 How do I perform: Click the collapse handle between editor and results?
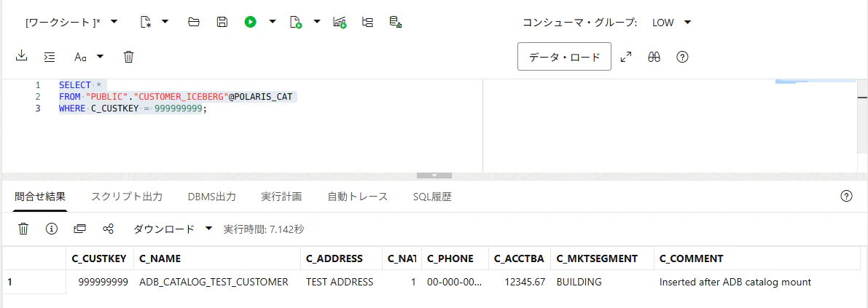[x=434, y=175]
